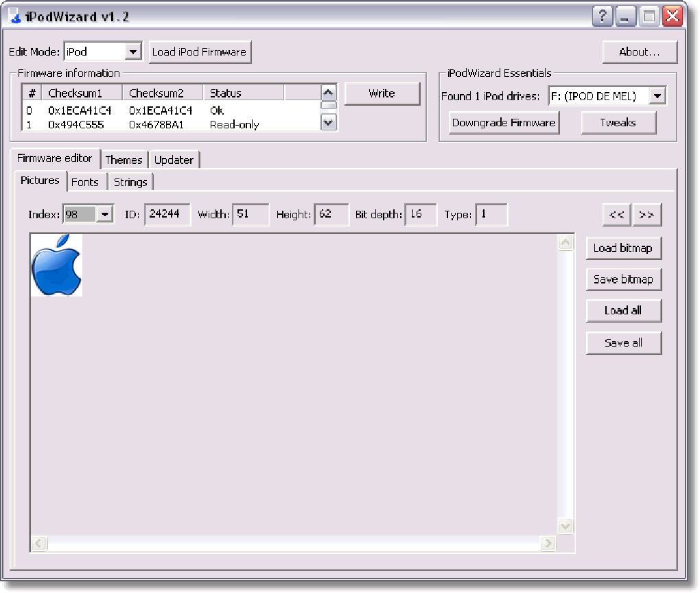Screen dimensions: 700x593
Task: Switch to the Themes tab
Action: click(124, 160)
